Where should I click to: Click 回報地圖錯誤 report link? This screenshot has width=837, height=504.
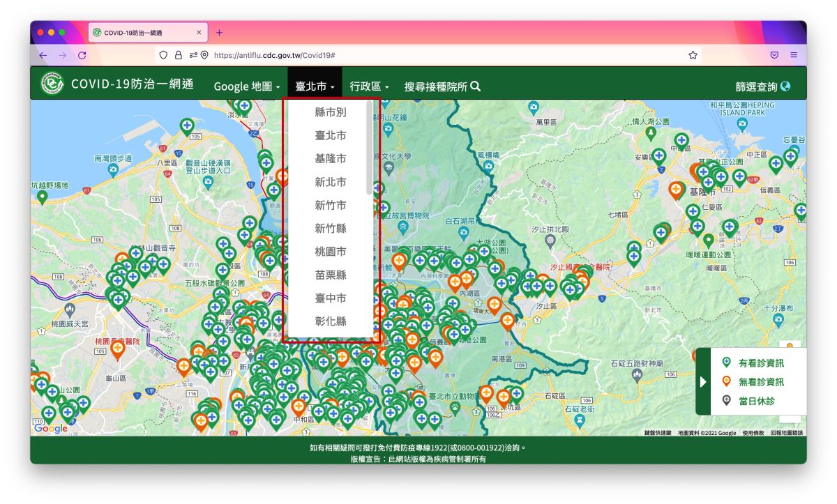(787, 433)
